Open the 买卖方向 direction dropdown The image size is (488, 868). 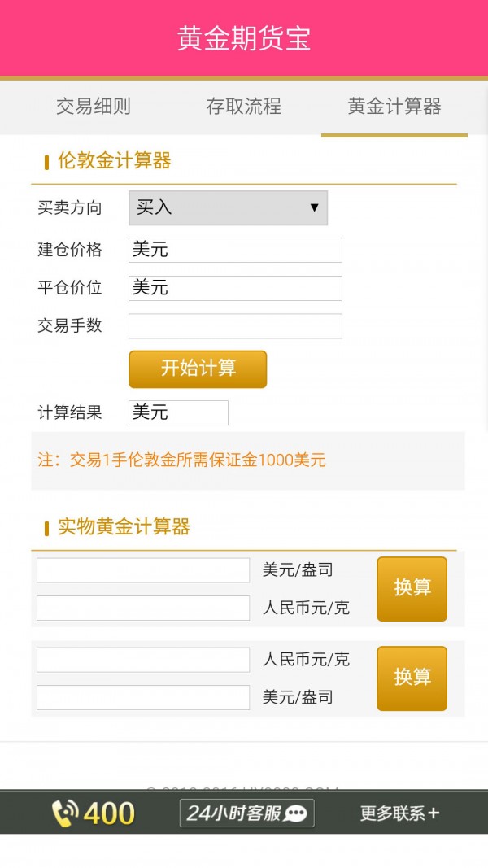(228, 207)
